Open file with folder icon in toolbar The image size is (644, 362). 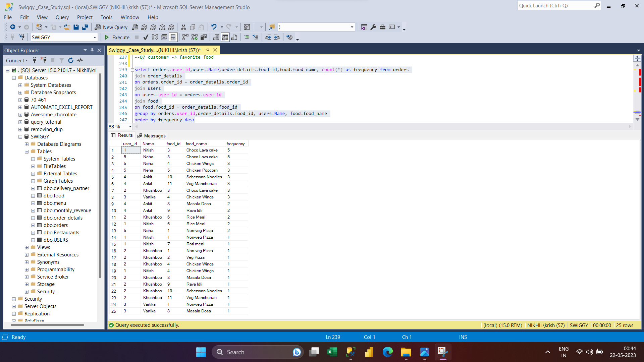click(x=67, y=27)
